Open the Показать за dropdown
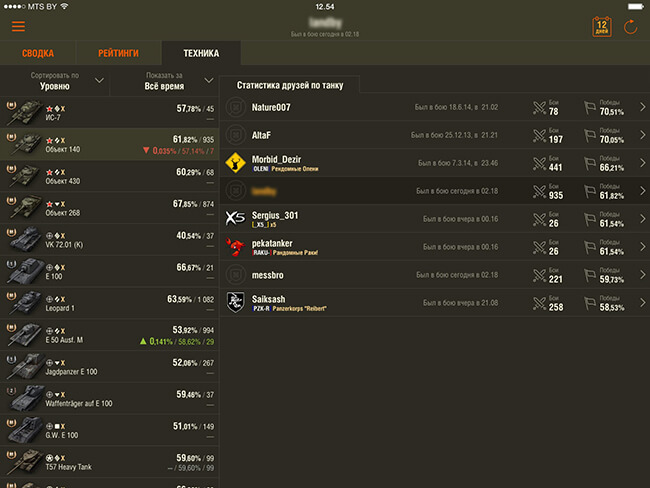The image size is (650, 488). 165,81
